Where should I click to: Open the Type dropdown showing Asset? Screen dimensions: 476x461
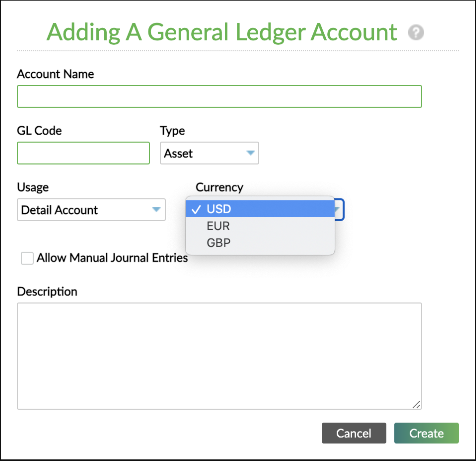pos(209,153)
